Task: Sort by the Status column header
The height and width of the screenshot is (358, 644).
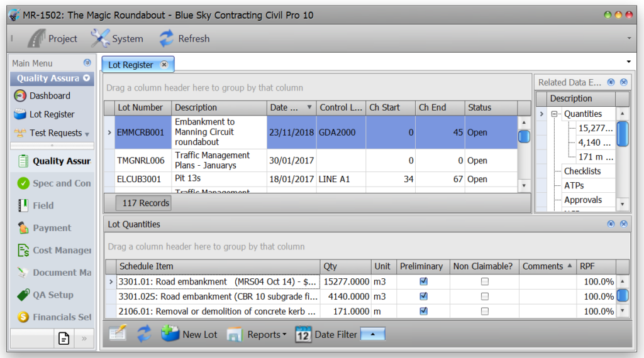Action: pos(491,107)
